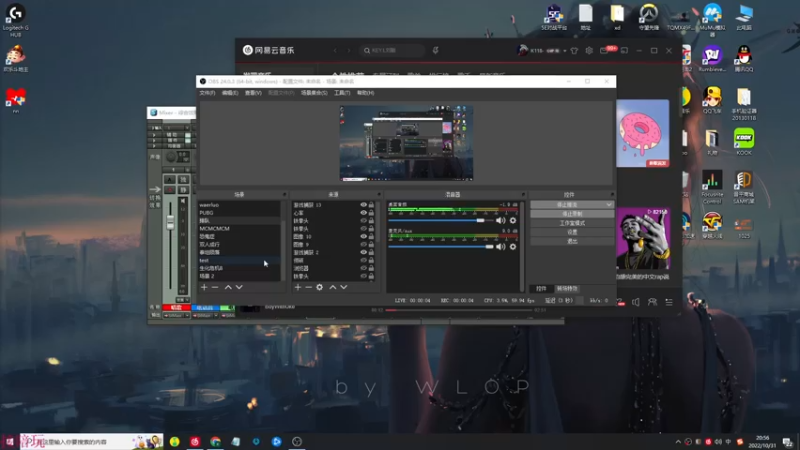Pop out the 来源 dock panel
This screenshot has height=450, width=800.
379,194
